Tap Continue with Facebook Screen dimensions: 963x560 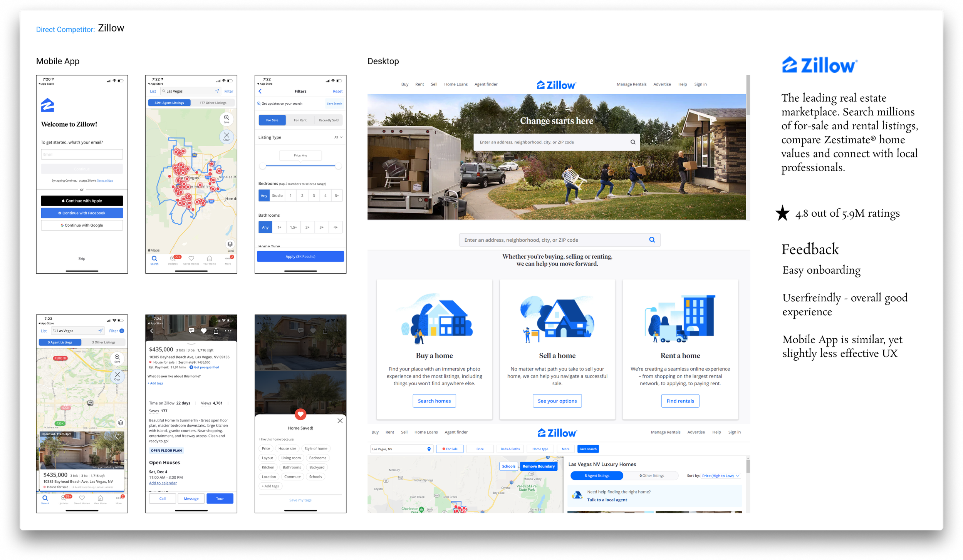click(x=82, y=213)
